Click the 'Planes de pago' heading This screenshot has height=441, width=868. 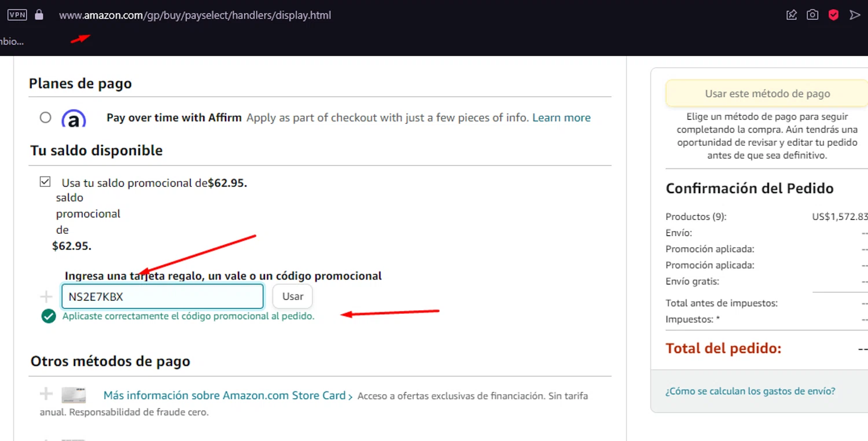tap(80, 84)
